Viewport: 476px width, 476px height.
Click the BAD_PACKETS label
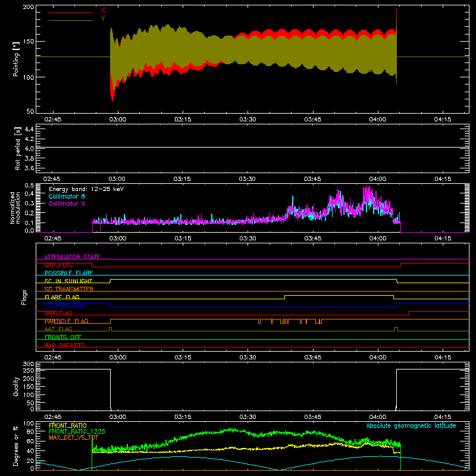(x=65, y=345)
